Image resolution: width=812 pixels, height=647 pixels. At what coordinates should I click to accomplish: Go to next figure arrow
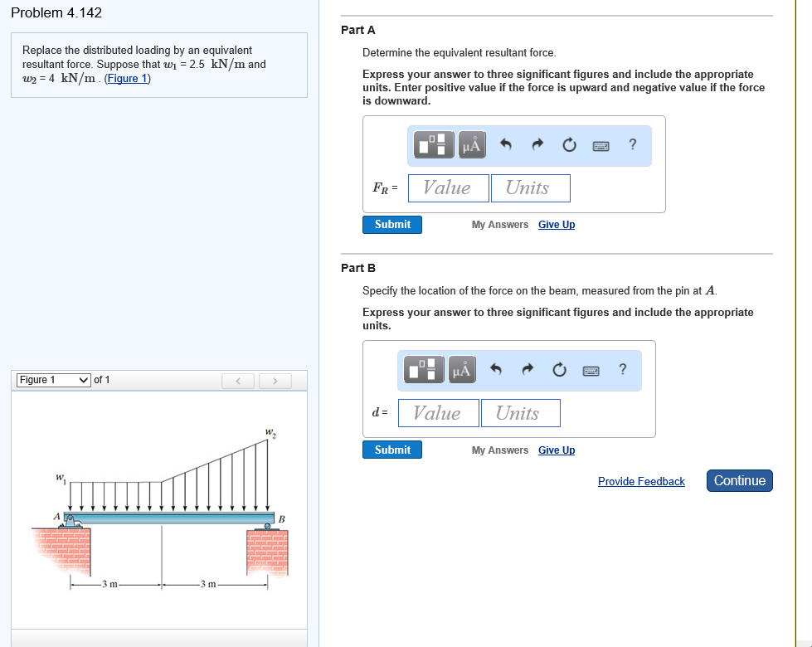click(x=275, y=382)
